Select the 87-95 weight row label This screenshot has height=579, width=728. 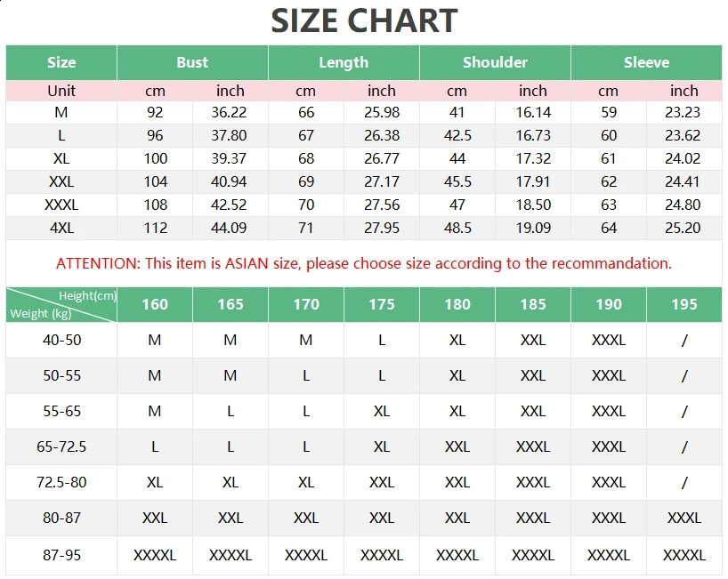pyautogui.click(x=61, y=555)
